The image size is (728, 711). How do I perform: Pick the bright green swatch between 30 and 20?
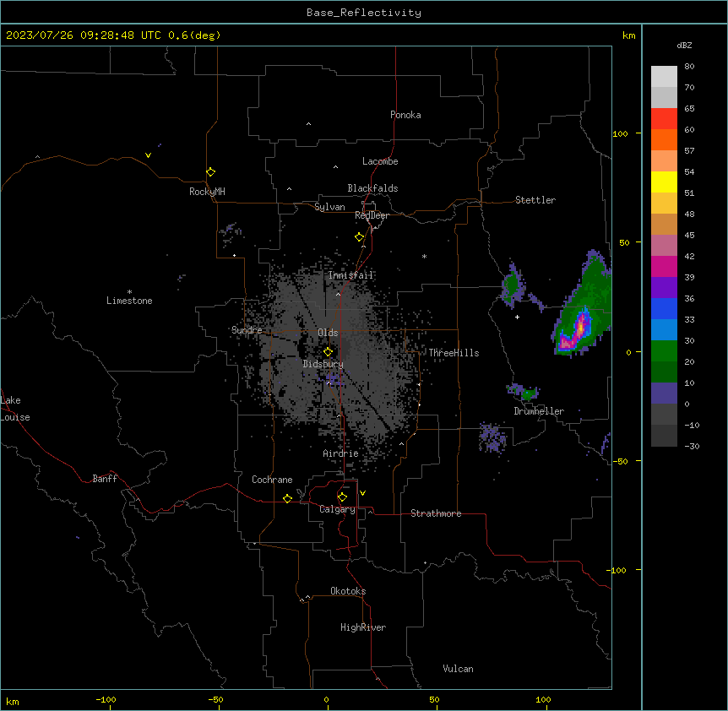664,351
